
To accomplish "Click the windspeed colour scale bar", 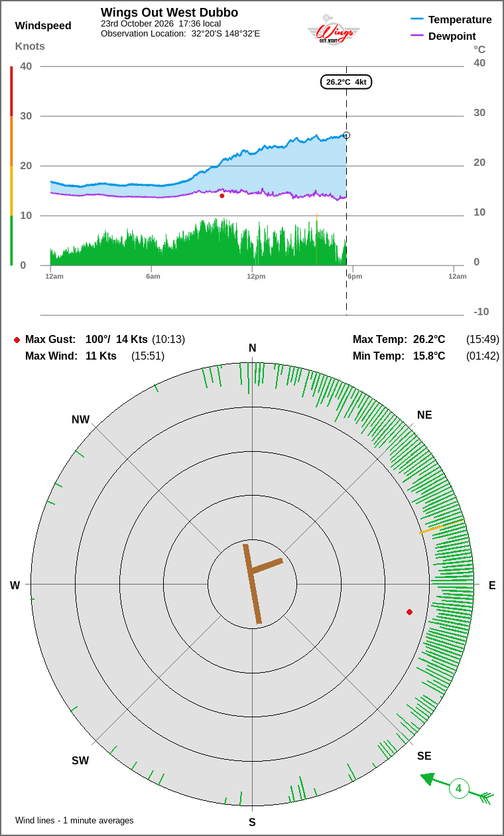I will point(11,166).
